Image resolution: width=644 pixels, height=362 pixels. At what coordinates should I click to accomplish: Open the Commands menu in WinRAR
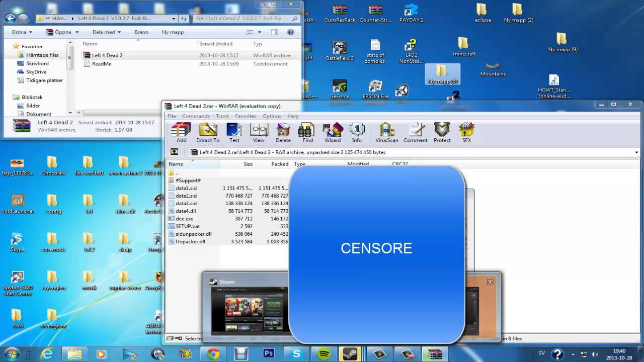tap(196, 116)
